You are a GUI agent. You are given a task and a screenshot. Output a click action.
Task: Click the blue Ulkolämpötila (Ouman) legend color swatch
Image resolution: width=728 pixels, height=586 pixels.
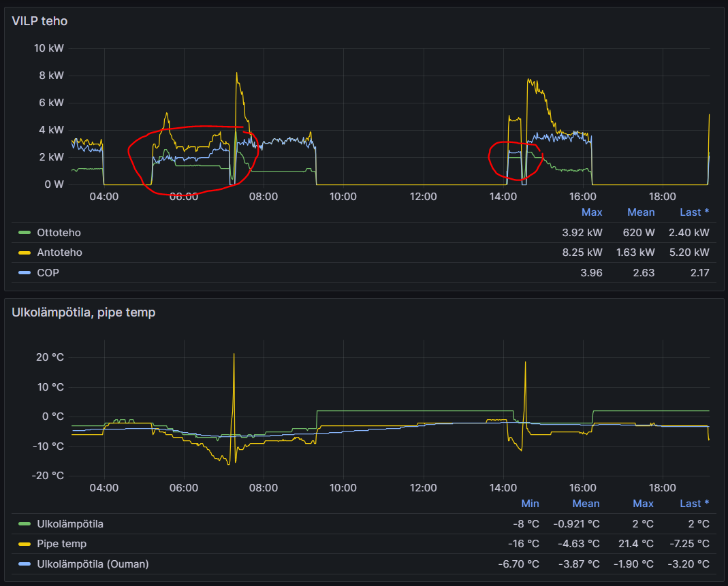point(25,564)
